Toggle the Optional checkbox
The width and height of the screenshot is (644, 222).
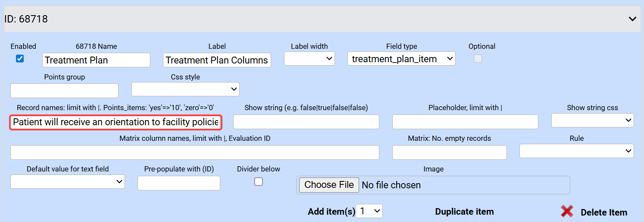478,59
